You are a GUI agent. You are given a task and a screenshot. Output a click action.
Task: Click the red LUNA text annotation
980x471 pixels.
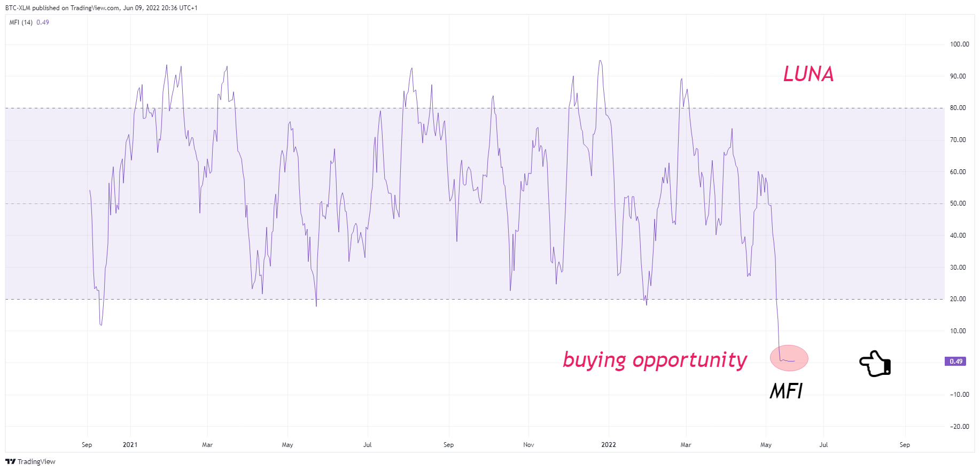[808, 74]
